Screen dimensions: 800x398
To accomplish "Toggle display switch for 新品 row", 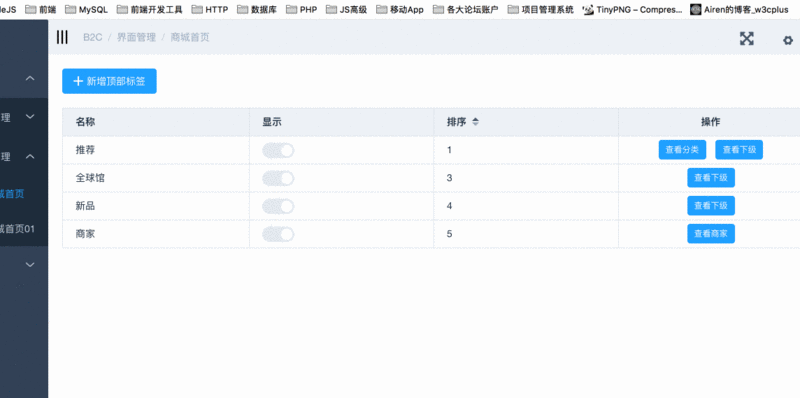I will (278, 206).
